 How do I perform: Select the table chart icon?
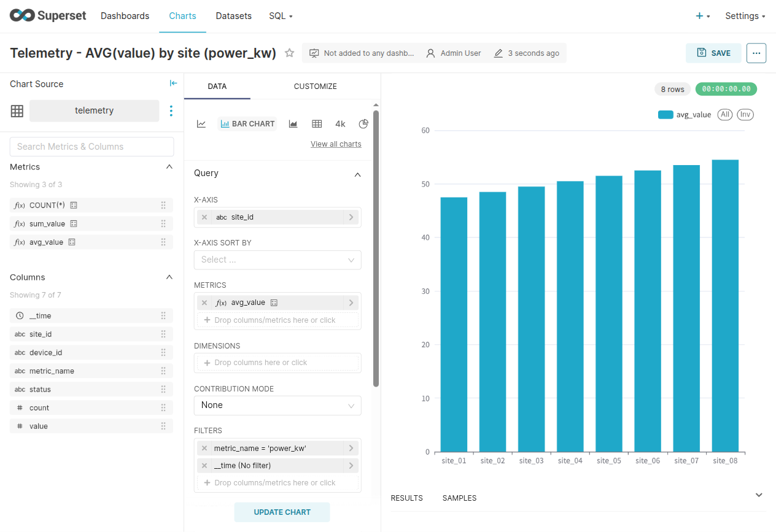317,124
